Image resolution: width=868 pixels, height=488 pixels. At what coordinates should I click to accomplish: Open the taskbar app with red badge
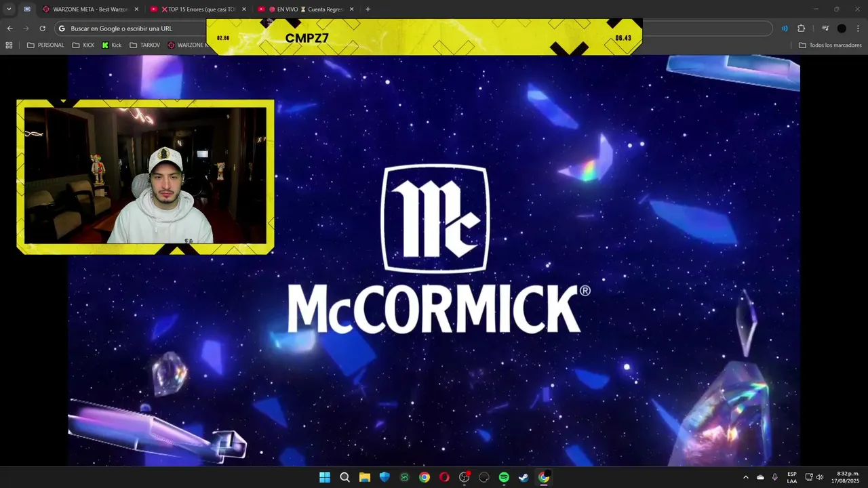[465, 477]
